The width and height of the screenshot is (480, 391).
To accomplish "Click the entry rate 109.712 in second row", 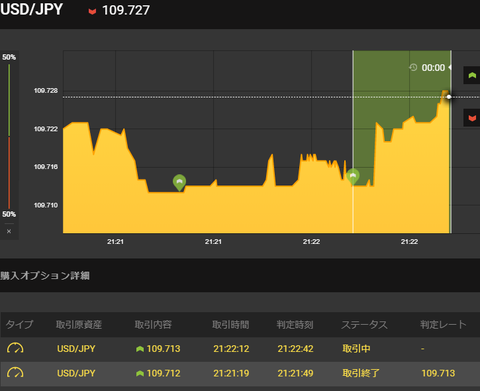I will (x=163, y=373).
